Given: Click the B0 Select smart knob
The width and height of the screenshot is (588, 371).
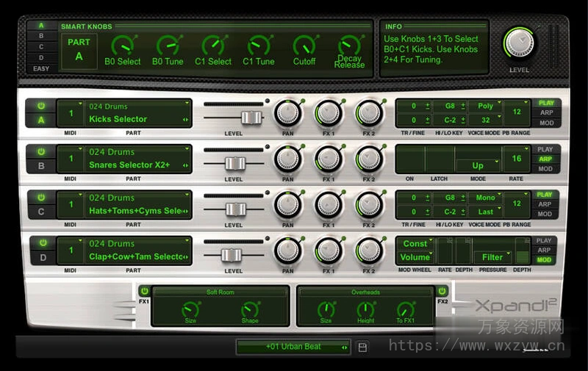Looking at the screenshot, I should [123, 46].
